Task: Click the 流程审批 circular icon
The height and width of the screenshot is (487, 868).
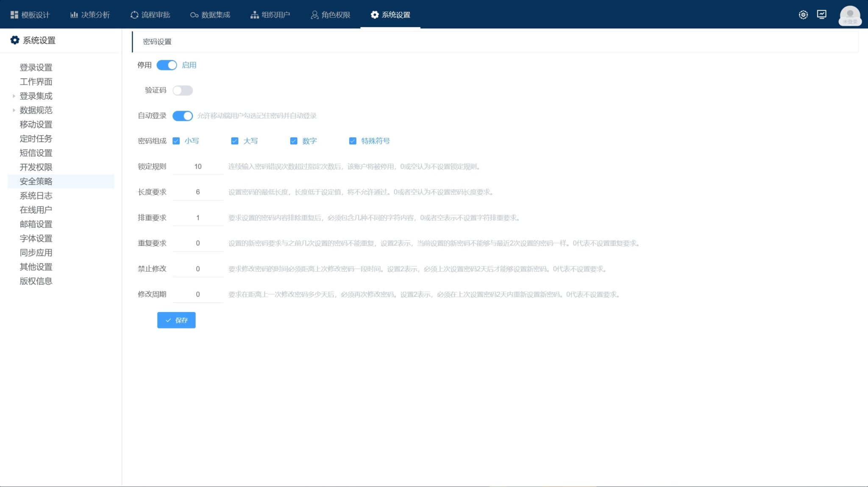Action: click(x=134, y=15)
